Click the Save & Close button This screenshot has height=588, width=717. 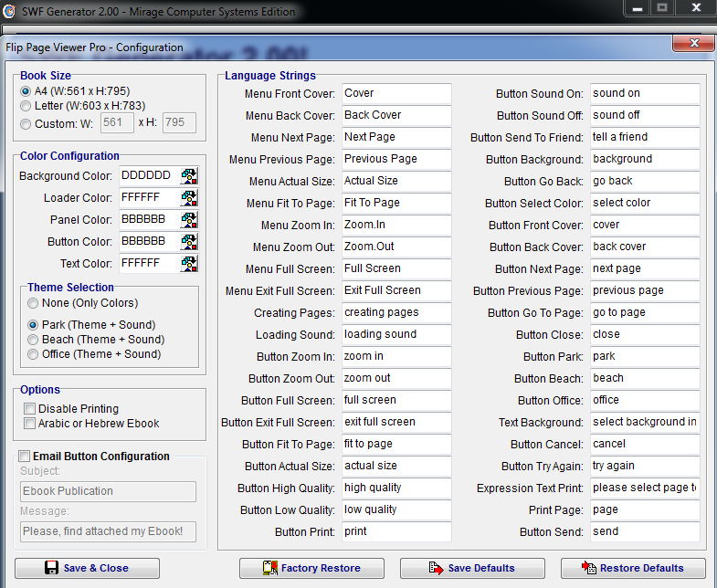(87, 568)
